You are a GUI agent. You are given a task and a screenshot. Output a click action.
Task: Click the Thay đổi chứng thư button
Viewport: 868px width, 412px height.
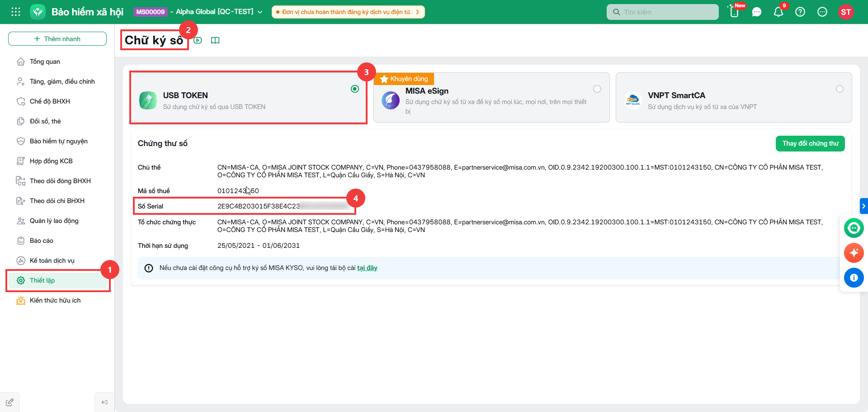pos(810,143)
